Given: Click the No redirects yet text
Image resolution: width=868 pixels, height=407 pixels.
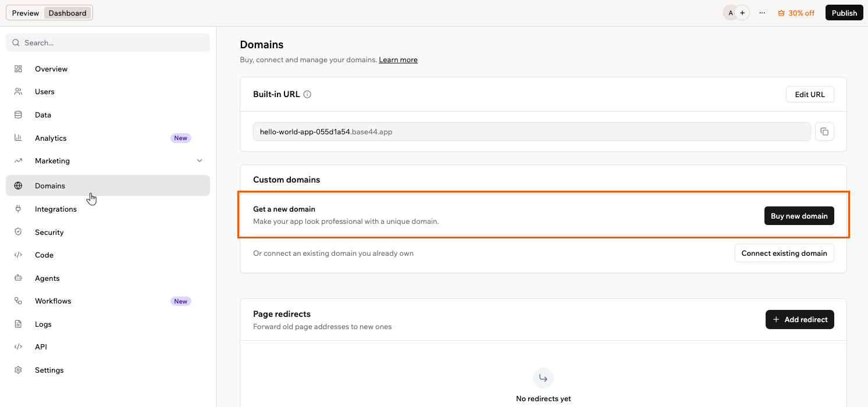Looking at the screenshot, I should tap(543, 399).
